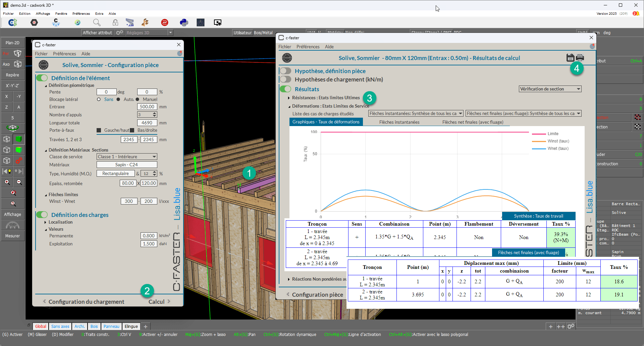Viewport: 644px width, 346px height.
Task: Click the Entraxe input field
Action: [147, 107]
